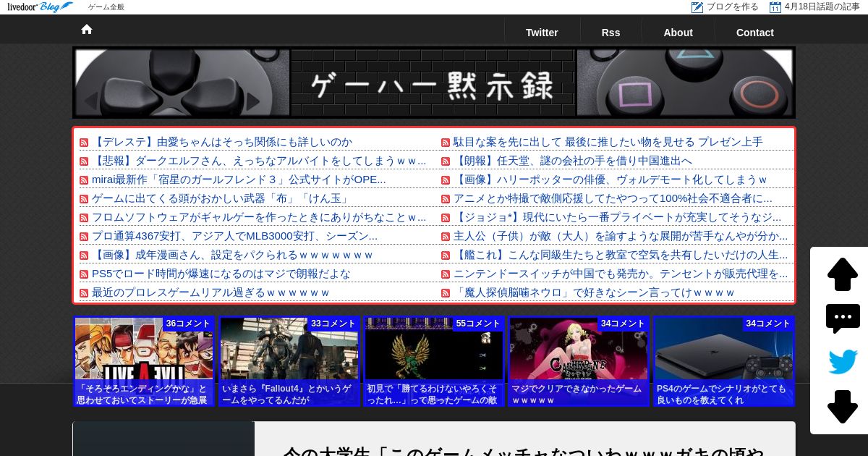868x456 pixels.
Task: Open ゲームに出てくる頭がおかしい武器 link
Action: [x=221, y=198]
